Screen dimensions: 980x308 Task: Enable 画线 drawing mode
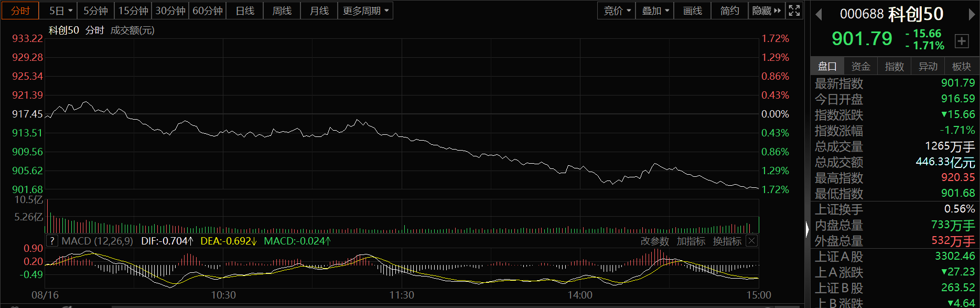[x=692, y=10]
